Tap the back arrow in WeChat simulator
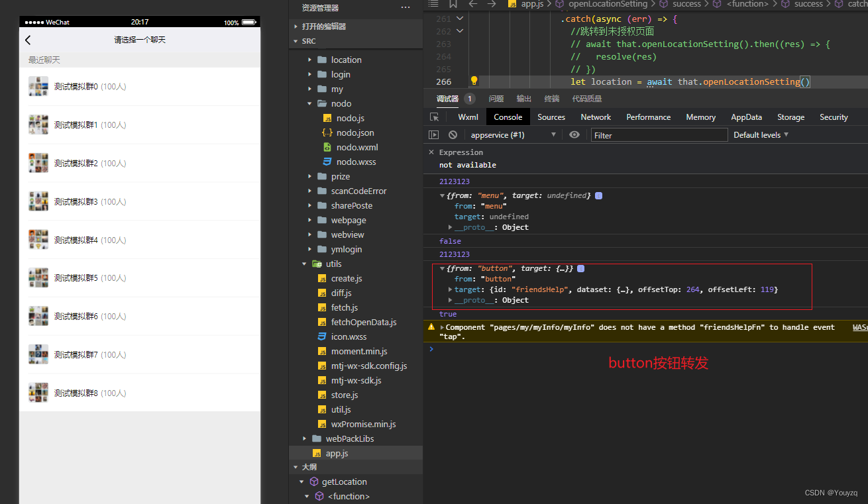Screen dimensions: 868x504 point(28,40)
